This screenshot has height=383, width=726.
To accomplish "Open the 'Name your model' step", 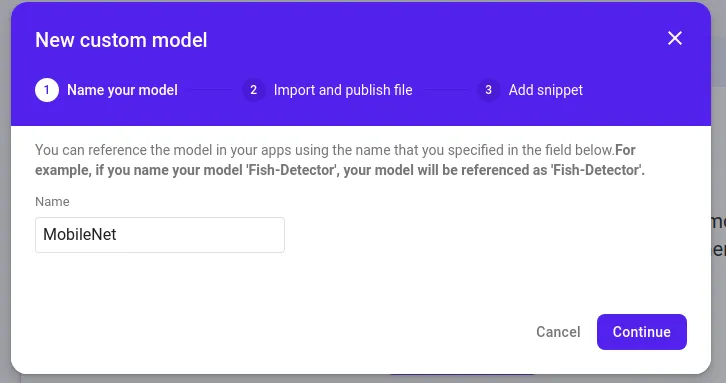I will 122,90.
